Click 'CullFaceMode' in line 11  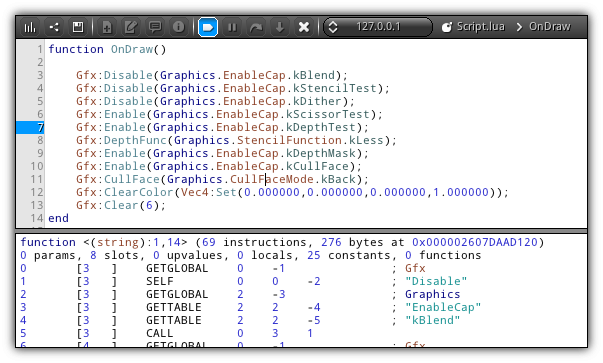[x=272, y=180]
